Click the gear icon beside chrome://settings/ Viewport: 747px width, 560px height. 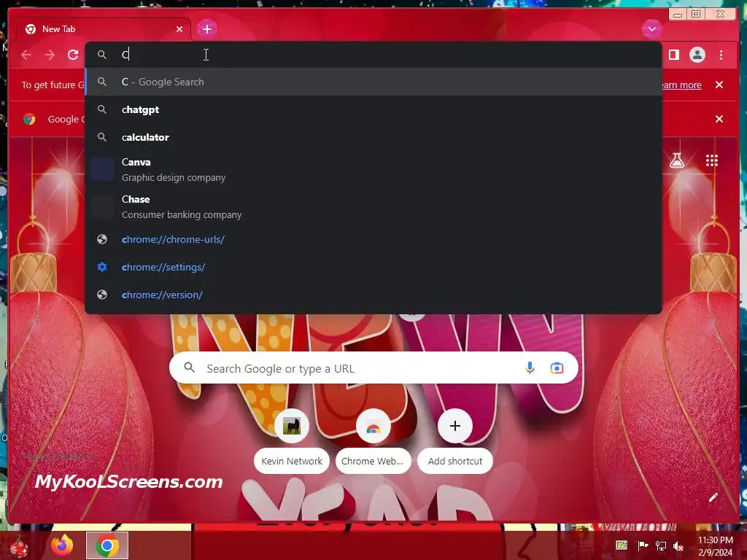point(102,267)
